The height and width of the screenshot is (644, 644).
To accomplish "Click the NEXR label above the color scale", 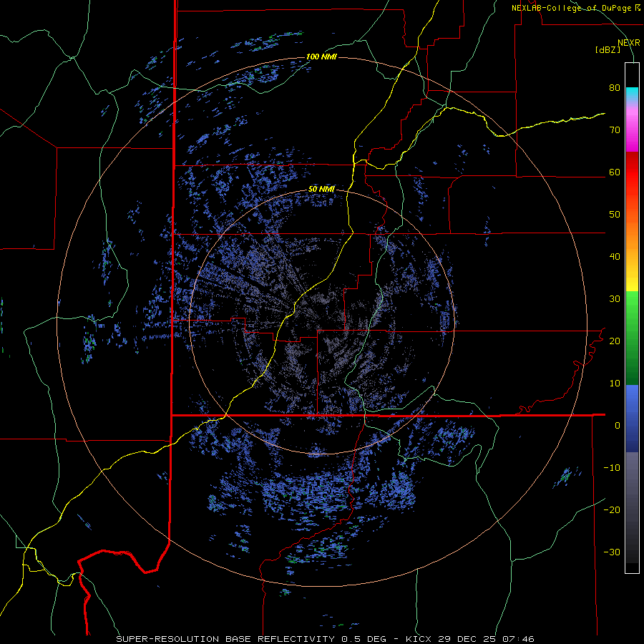I will click(629, 43).
